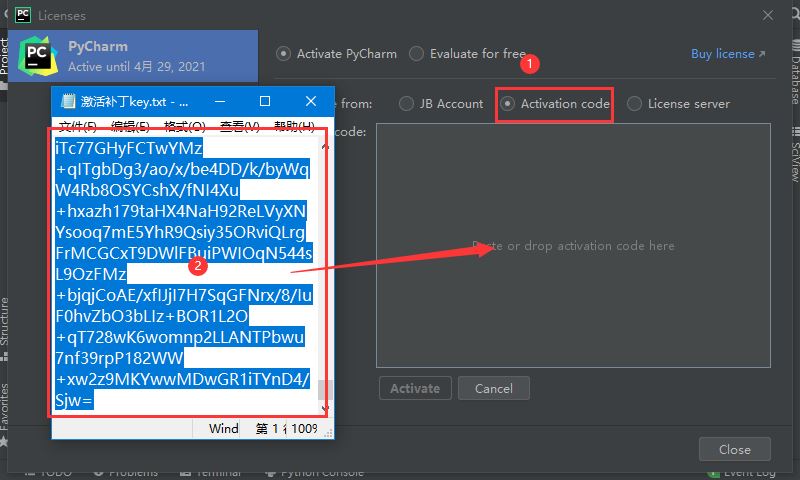Open the Project tool window tab
This screenshot has height=480, width=800.
[x=4, y=56]
